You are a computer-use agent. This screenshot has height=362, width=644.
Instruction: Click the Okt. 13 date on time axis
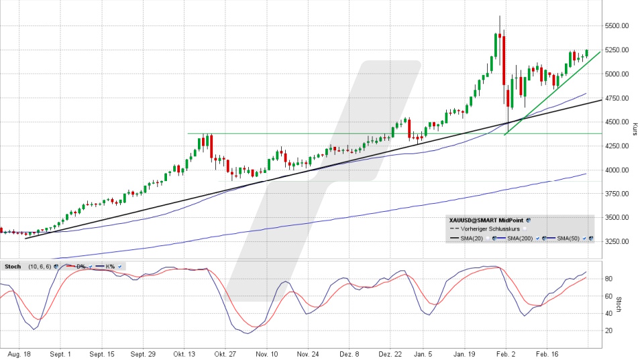coord(182,355)
